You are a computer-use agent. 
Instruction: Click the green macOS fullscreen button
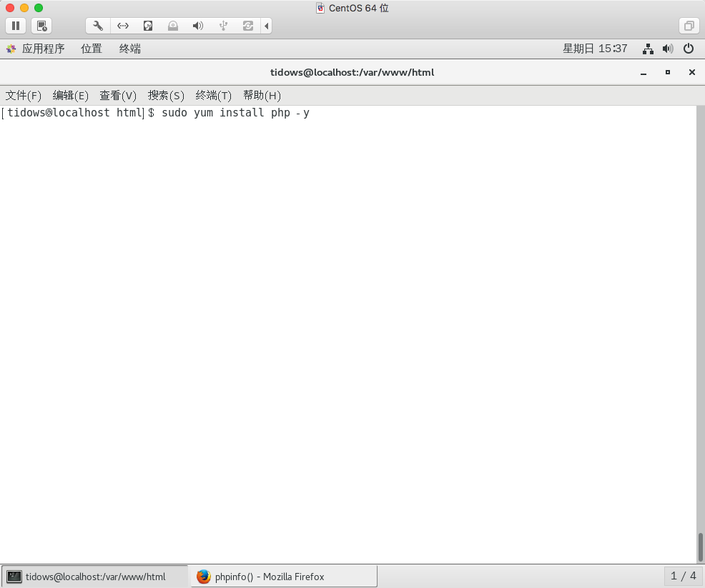pyautogui.click(x=39, y=8)
